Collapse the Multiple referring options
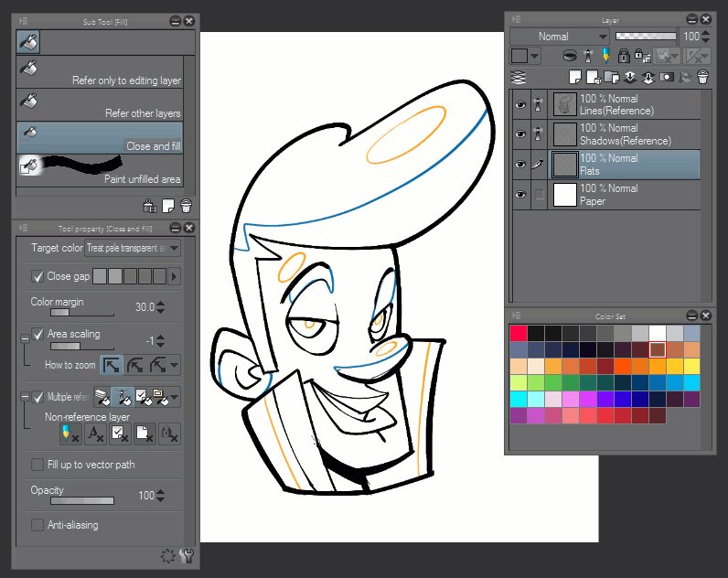This screenshot has width=728, height=578. [x=25, y=397]
